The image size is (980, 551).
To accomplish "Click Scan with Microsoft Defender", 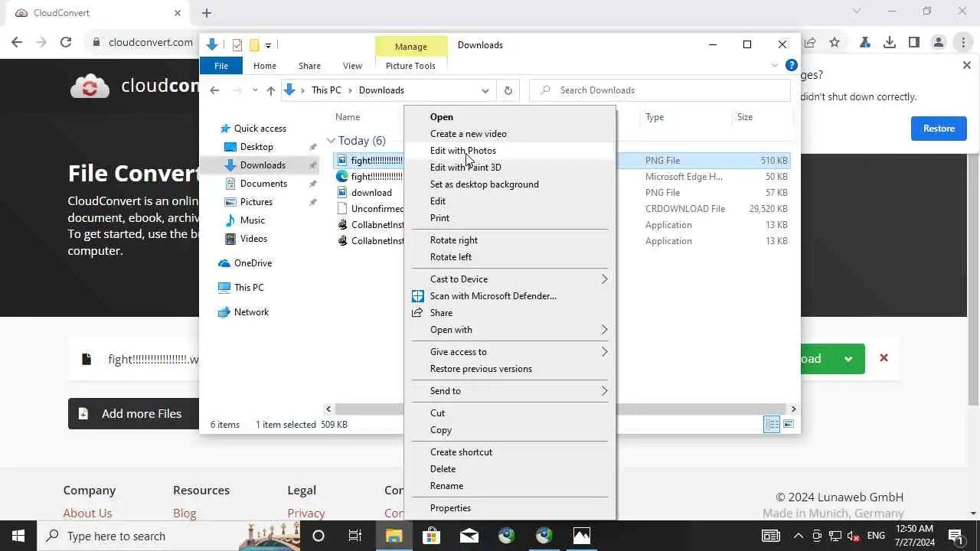I will click(x=510, y=296).
